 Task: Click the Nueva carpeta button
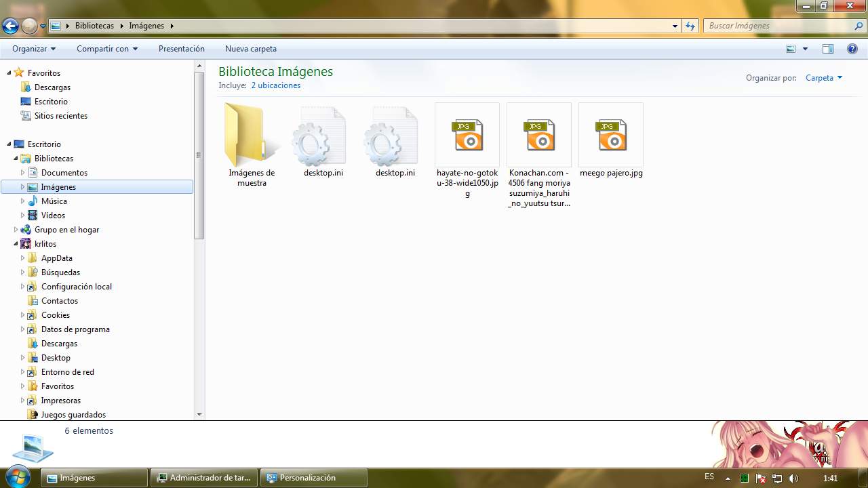pyautogui.click(x=250, y=49)
